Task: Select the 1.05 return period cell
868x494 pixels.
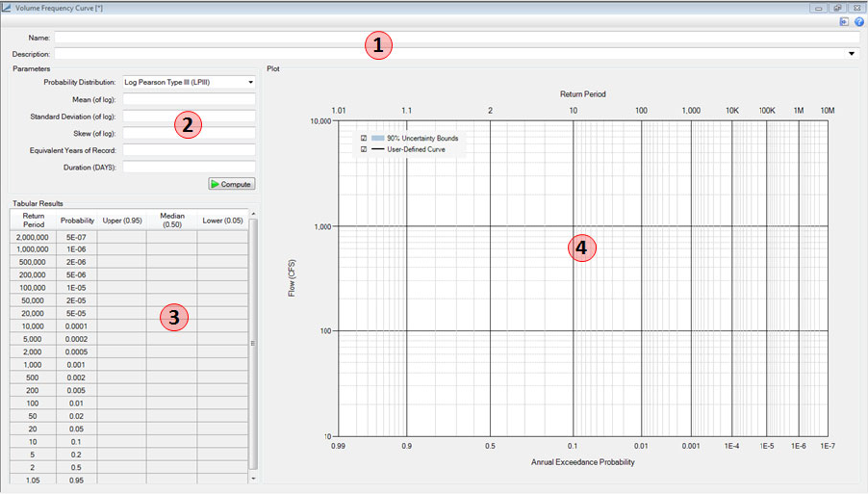Action: pos(33,481)
